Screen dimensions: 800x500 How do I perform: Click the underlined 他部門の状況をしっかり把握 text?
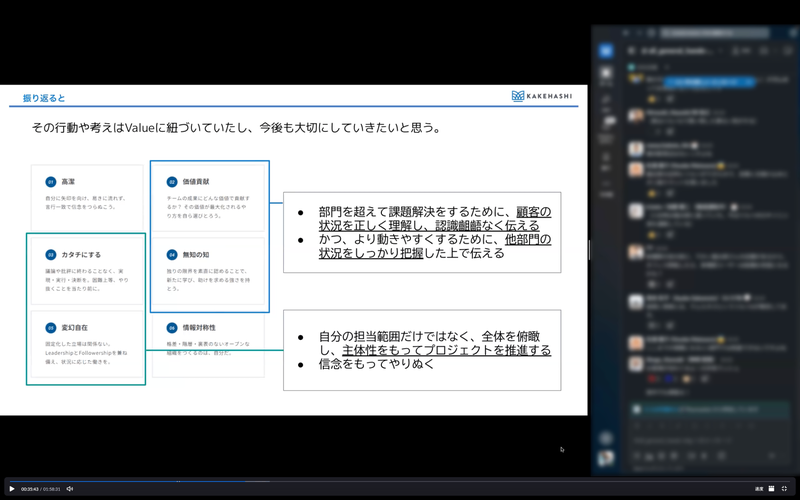(x=435, y=246)
